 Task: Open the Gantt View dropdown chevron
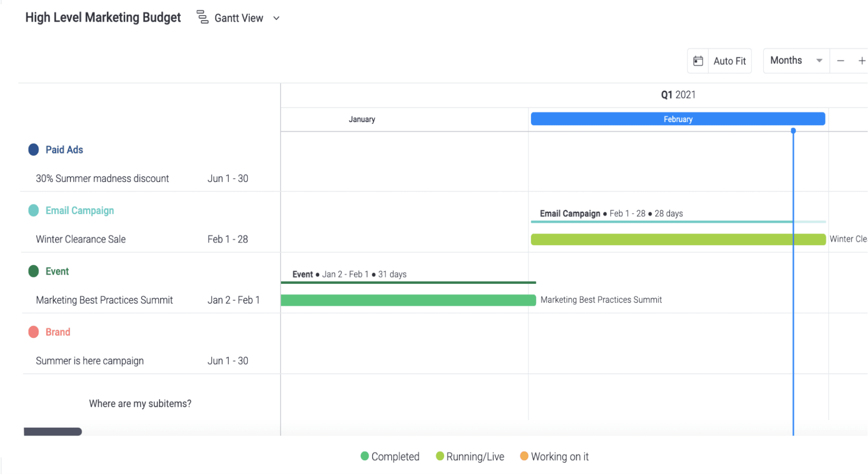click(276, 18)
